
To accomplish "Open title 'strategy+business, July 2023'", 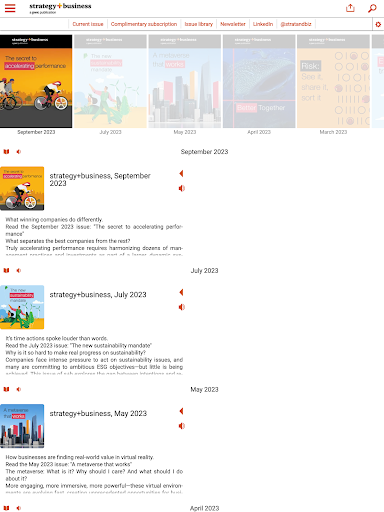I will [x=98, y=295].
